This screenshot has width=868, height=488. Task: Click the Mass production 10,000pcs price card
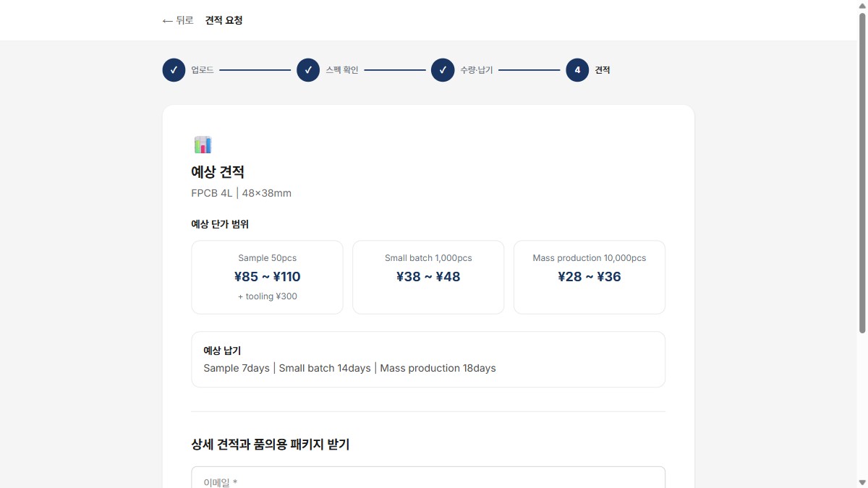(590, 277)
